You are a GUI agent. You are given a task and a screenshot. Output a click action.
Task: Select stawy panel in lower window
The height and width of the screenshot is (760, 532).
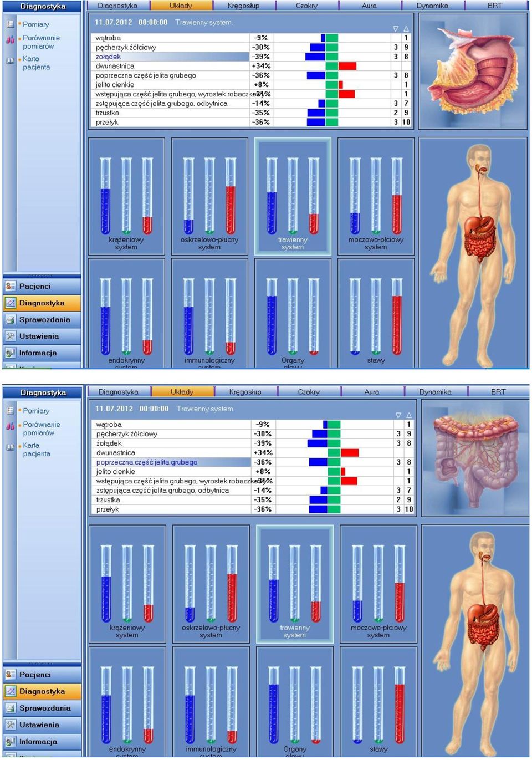tap(378, 701)
